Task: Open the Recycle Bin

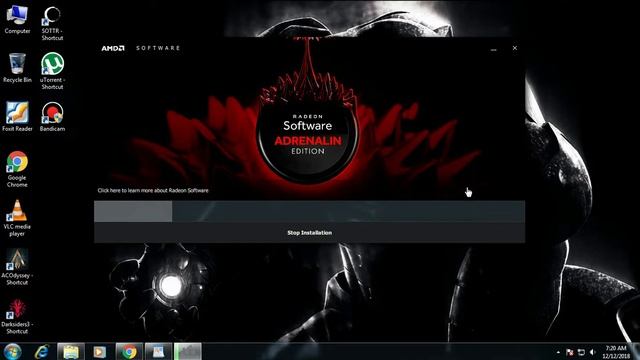Action: [x=17, y=68]
